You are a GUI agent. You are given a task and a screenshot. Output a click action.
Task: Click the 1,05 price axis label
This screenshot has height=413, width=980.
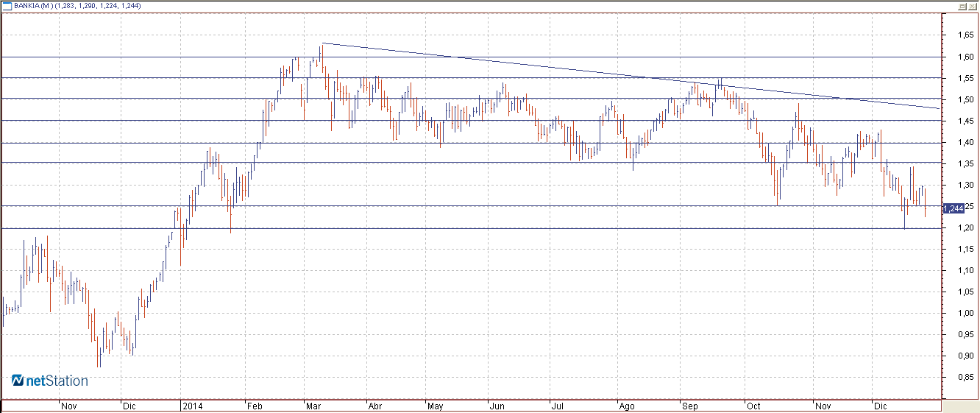coord(966,292)
